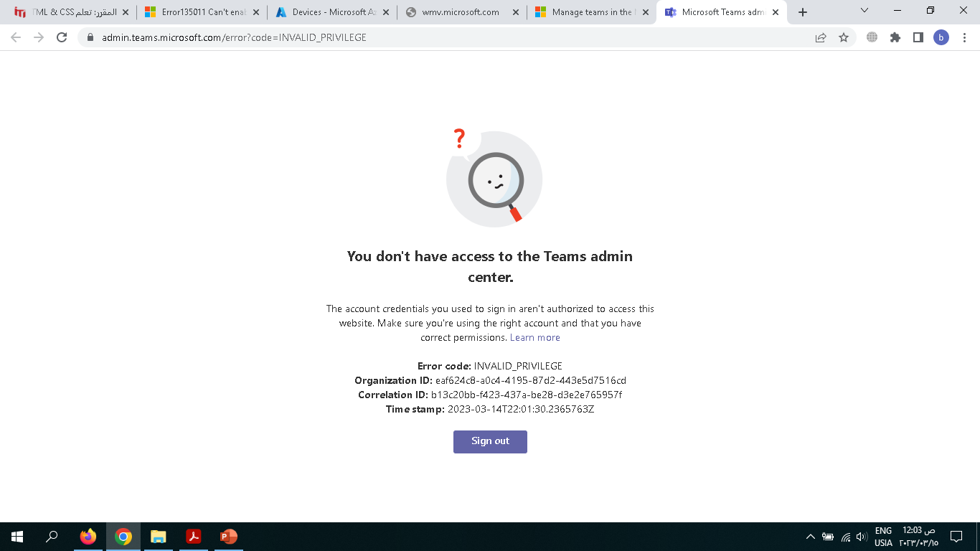Open Adobe Acrobat from the taskbar
This screenshot has width=980, height=551.
[x=194, y=537]
